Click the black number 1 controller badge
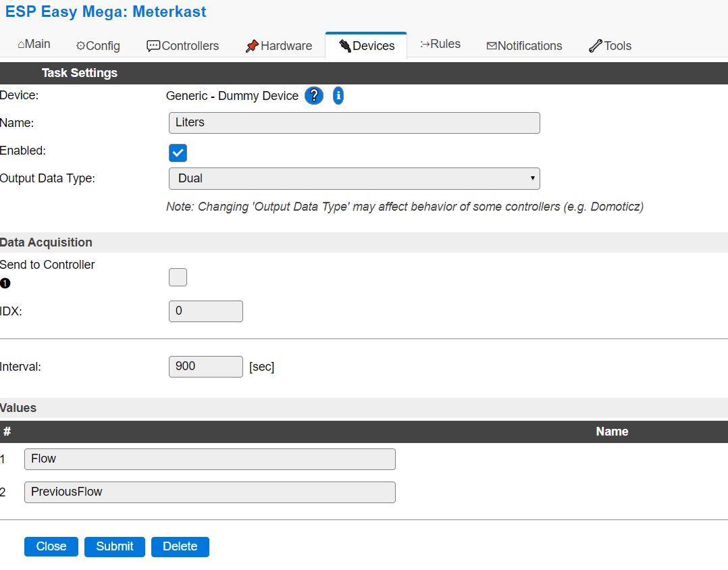728x570 pixels. tap(5, 283)
